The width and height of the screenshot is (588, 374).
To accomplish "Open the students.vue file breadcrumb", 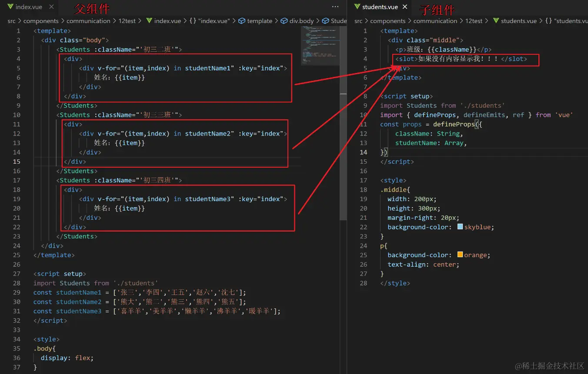I will point(515,21).
